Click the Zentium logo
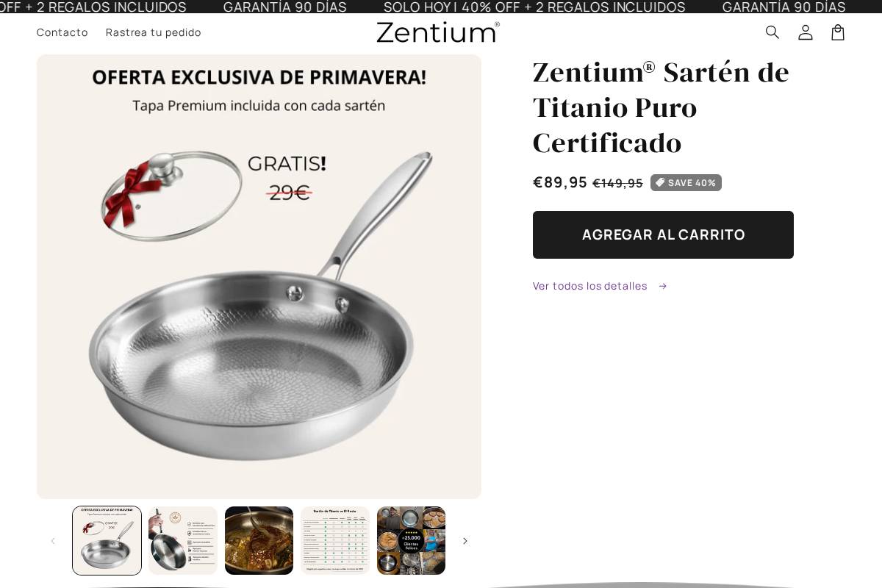 point(438,32)
